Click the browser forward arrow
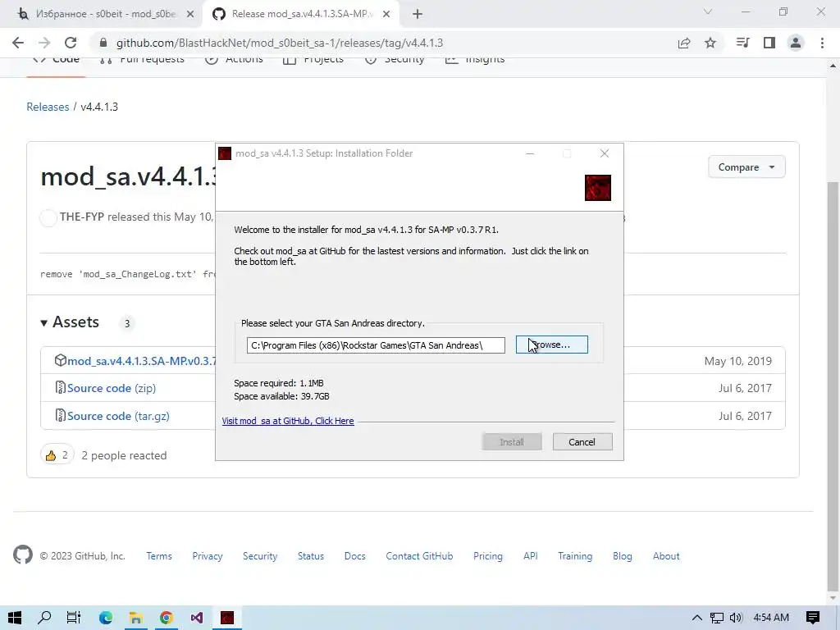This screenshot has height=630, width=840. coord(44,43)
